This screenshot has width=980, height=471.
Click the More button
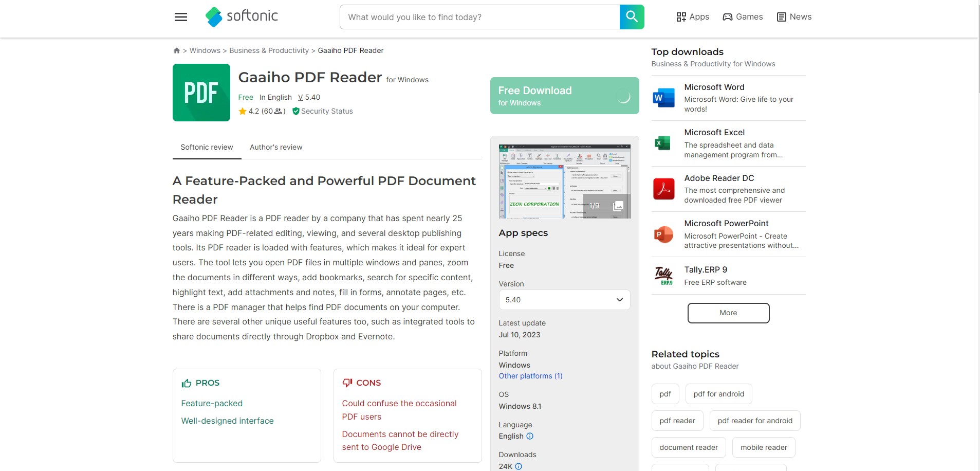(728, 313)
